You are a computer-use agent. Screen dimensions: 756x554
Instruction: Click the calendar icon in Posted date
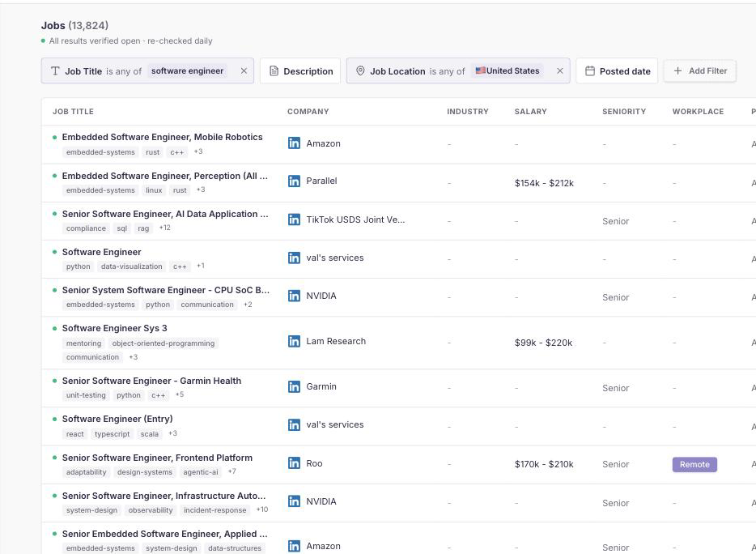tap(589, 71)
